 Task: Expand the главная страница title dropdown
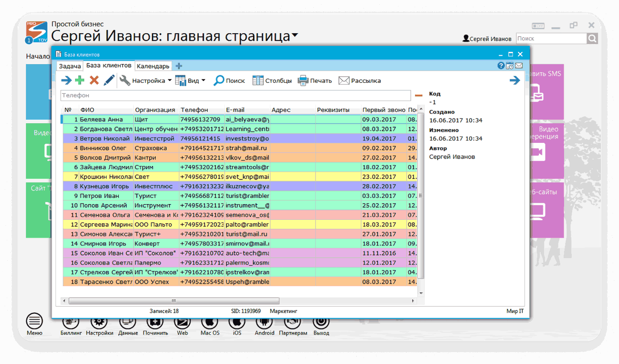coord(295,35)
